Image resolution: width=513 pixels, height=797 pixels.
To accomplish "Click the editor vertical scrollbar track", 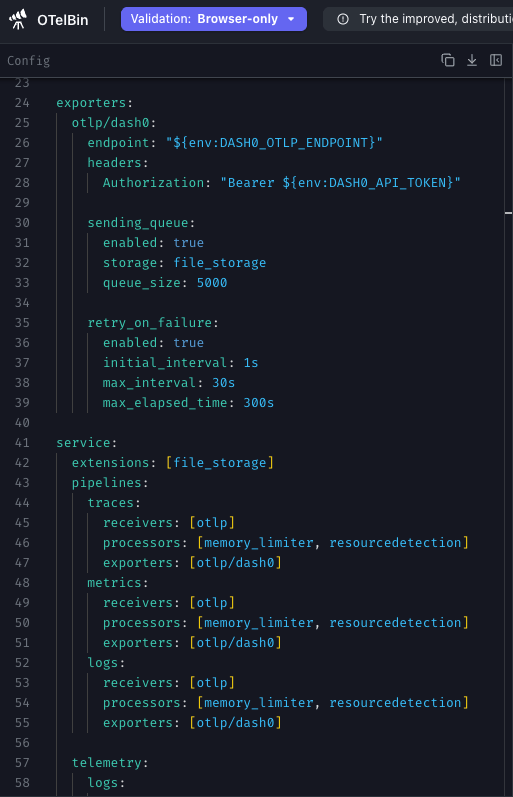I will click(x=508, y=437).
